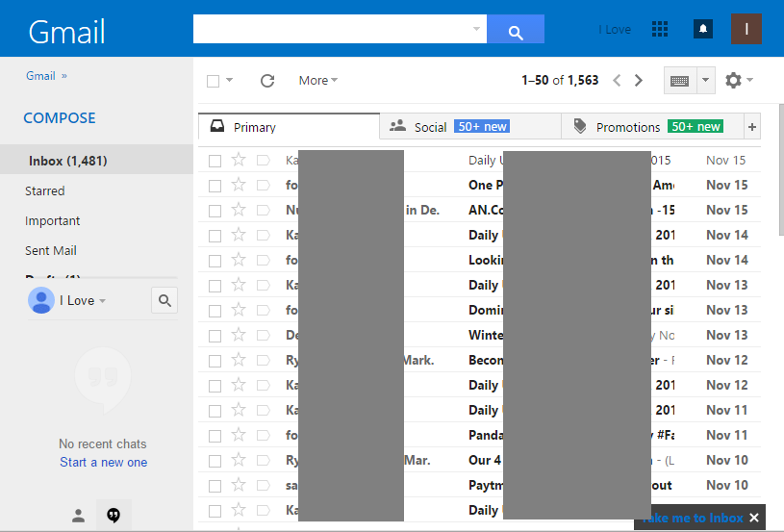The height and width of the screenshot is (532, 784).
Task: Click the I Love Hangouts profile picture
Action: coord(41,300)
